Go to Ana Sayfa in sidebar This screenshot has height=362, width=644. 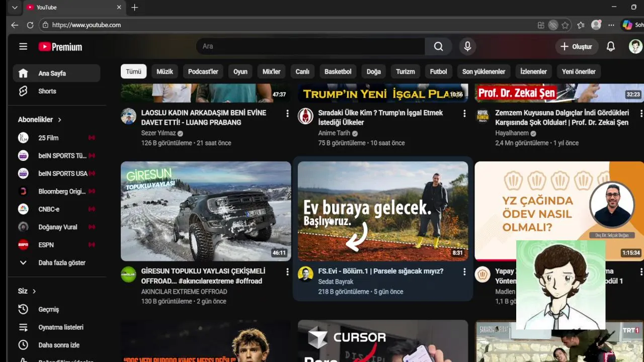tap(56, 73)
